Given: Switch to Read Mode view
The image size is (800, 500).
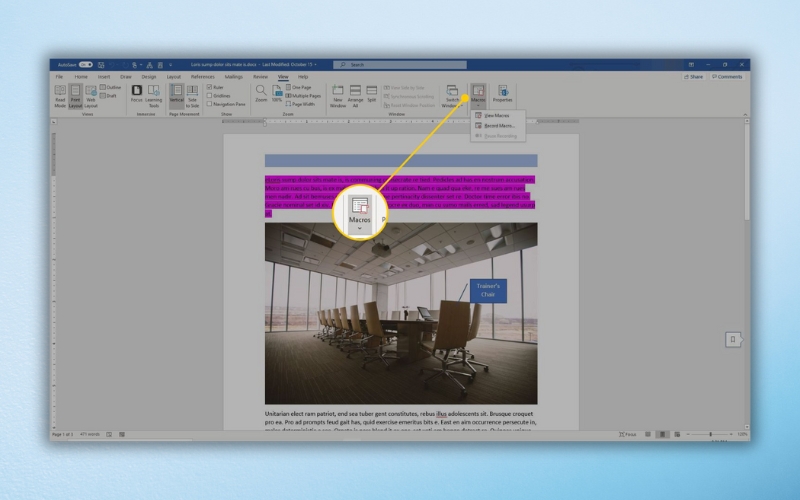Looking at the screenshot, I should pos(60,96).
